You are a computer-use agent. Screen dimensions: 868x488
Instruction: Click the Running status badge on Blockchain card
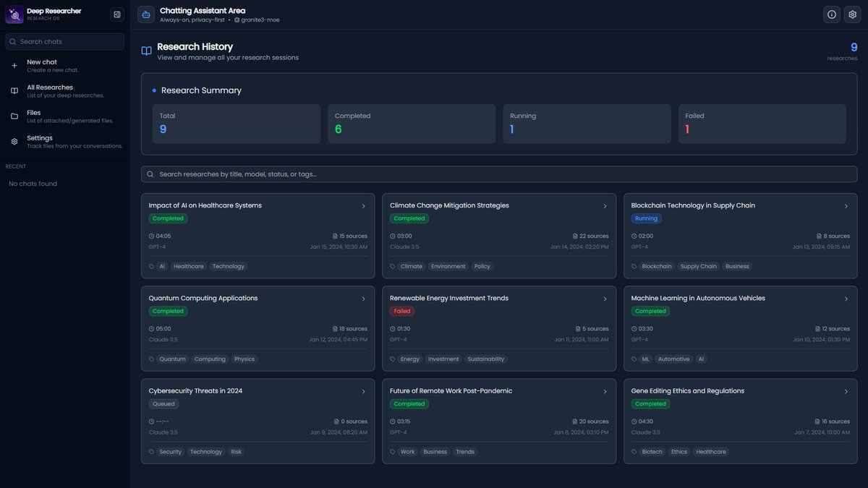[x=646, y=218]
